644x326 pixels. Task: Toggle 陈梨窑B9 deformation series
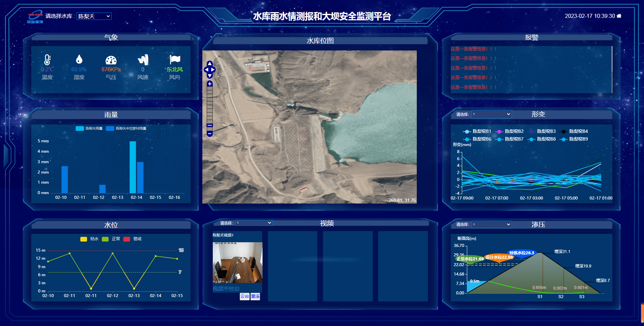click(574, 139)
